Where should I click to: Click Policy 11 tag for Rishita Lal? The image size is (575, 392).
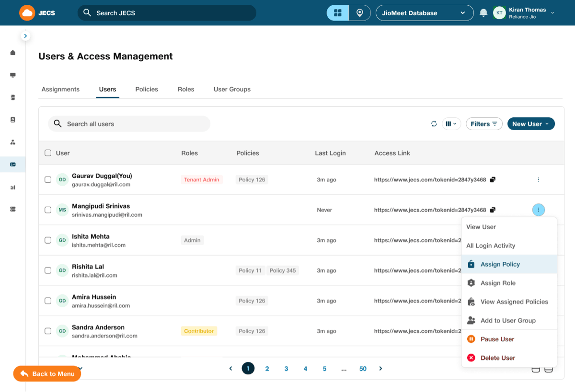[251, 270]
